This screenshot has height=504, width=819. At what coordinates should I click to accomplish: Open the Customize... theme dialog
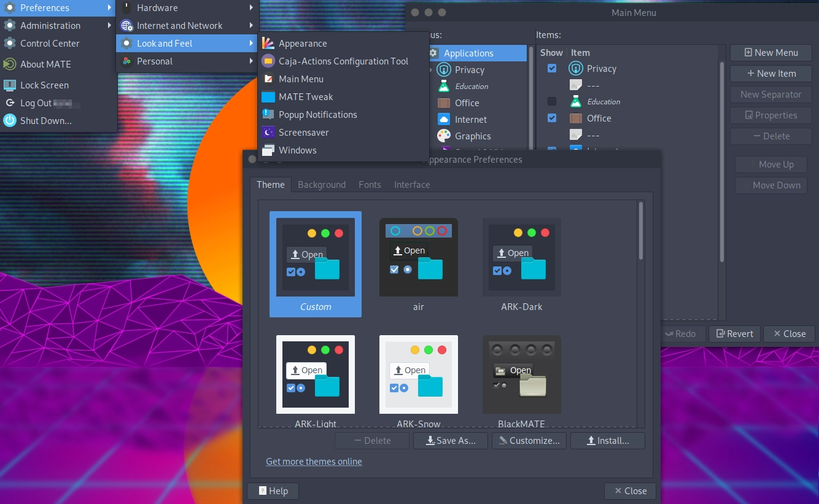(x=529, y=441)
